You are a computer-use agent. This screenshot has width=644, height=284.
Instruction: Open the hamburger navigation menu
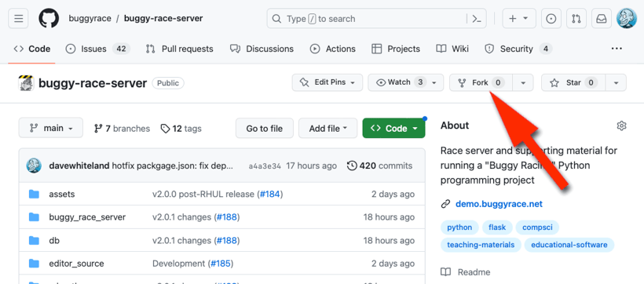coord(19,19)
